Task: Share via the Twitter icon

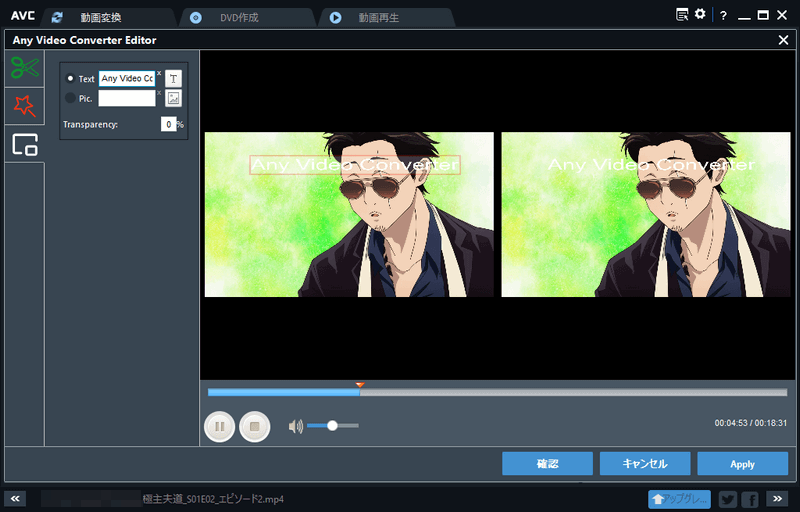Action: point(728,499)
